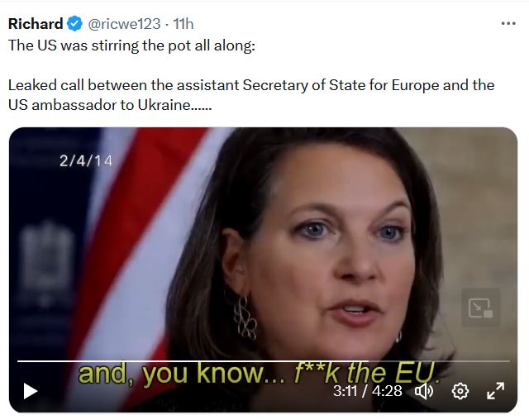Expand the video to fullscreen
The width and height of the screenshot is (529, 420).
(x=496, y=391)
